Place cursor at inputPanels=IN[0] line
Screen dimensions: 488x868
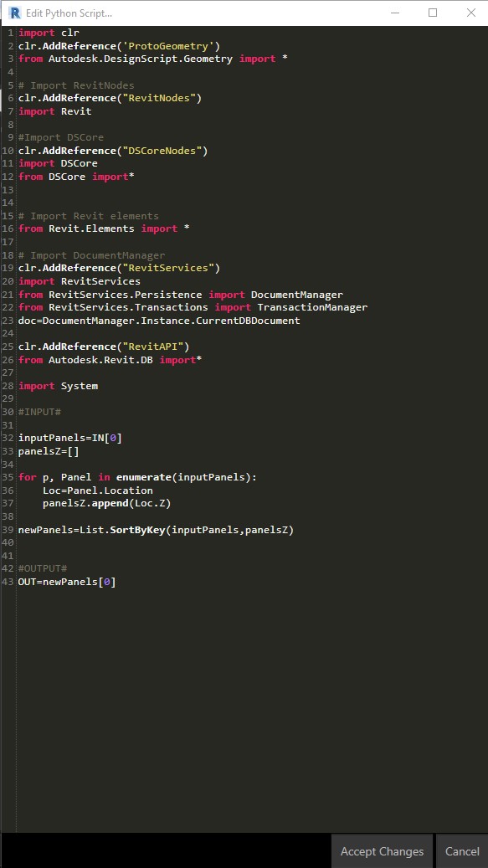(70, 438)
